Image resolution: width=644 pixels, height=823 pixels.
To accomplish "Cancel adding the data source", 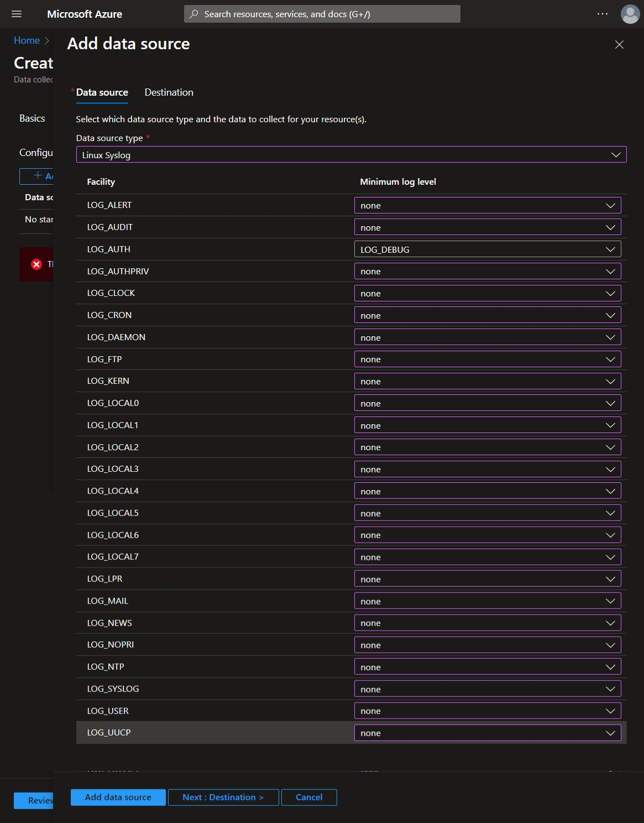I will point(309,797).
